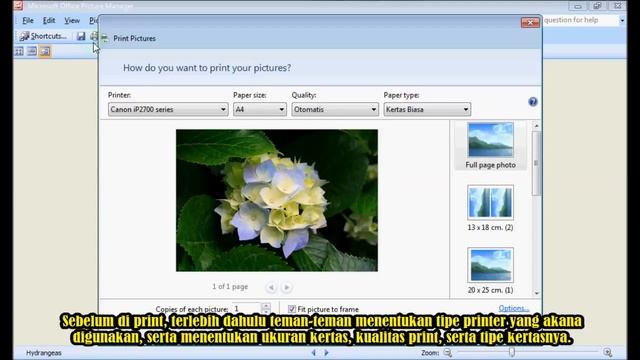The width and height of the screenshot is (640, 360).
Task: Go to previous page in print preview
Action: tap(271, 287)
